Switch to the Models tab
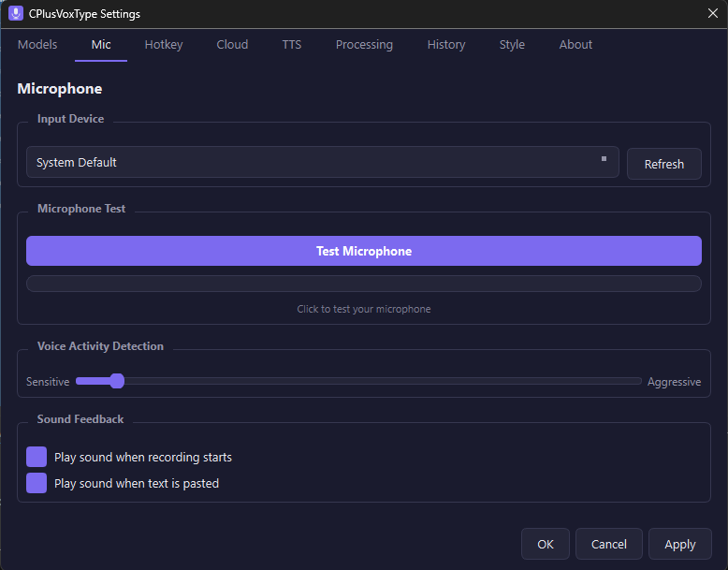728x570 pixels. tap(37, 45)
